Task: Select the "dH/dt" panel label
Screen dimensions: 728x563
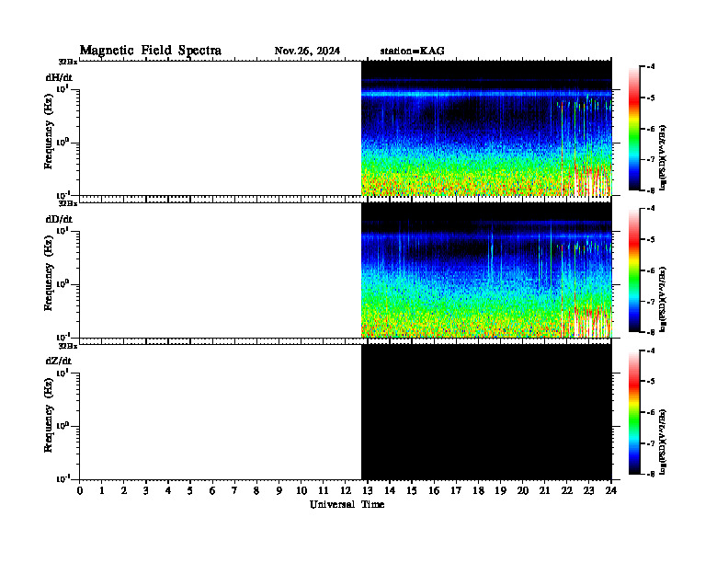Action: [59, 77]
